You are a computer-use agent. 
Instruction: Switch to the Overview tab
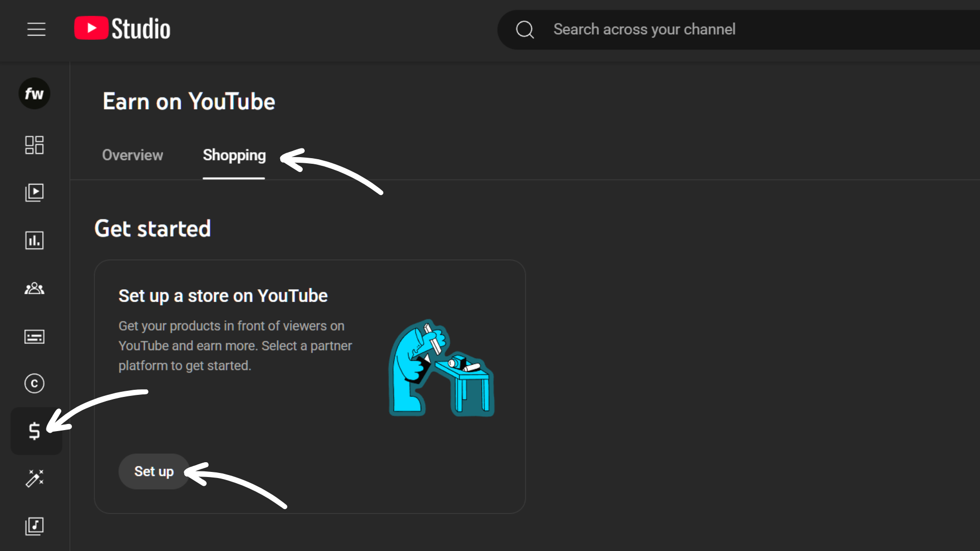[x=132, y=155]
